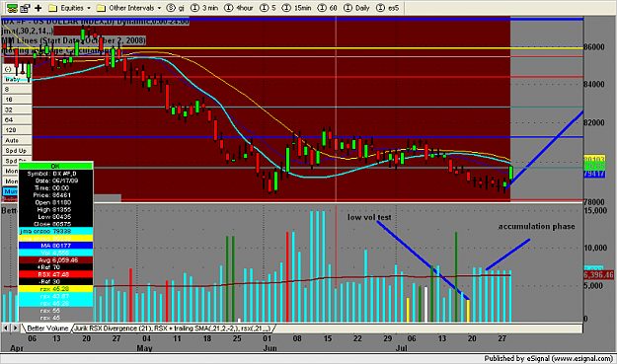
Task: Click the 6,396.46 volume average label
Action: (598, 275)
